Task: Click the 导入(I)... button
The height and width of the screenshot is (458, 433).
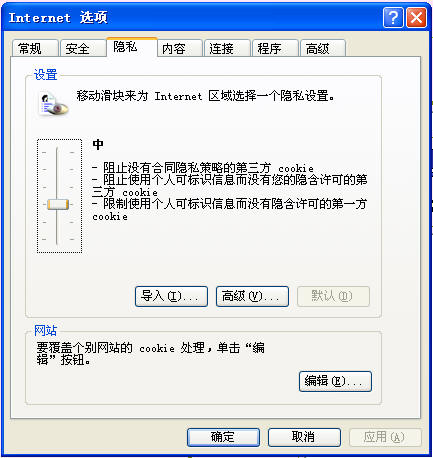Action: click(x=171, y=296)
